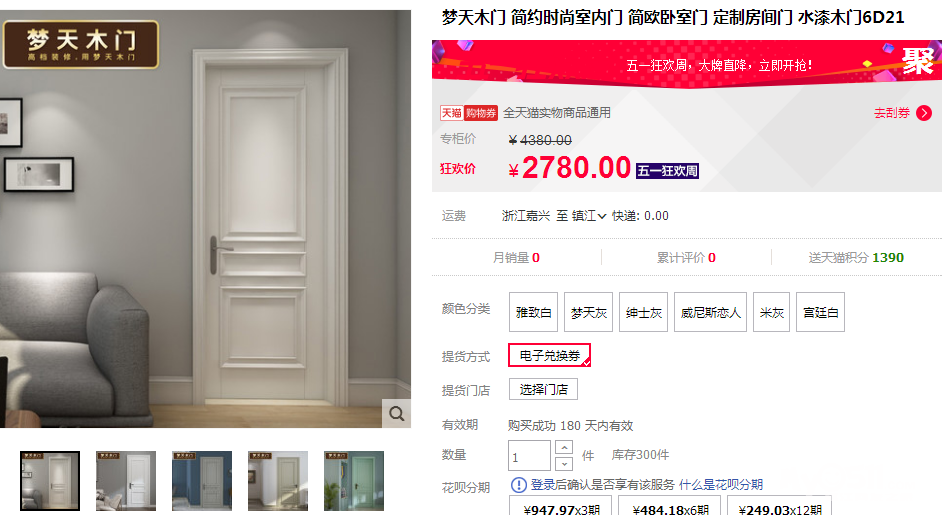Select the 威尼斯恋人 color option
Viewport: 943px width, 515px height.
tap(710, 312)
